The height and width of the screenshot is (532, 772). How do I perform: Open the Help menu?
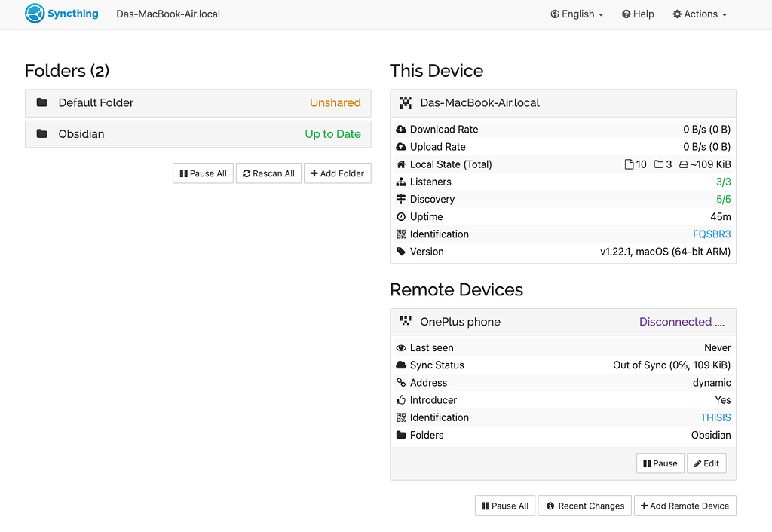click(x=637, y=14)
